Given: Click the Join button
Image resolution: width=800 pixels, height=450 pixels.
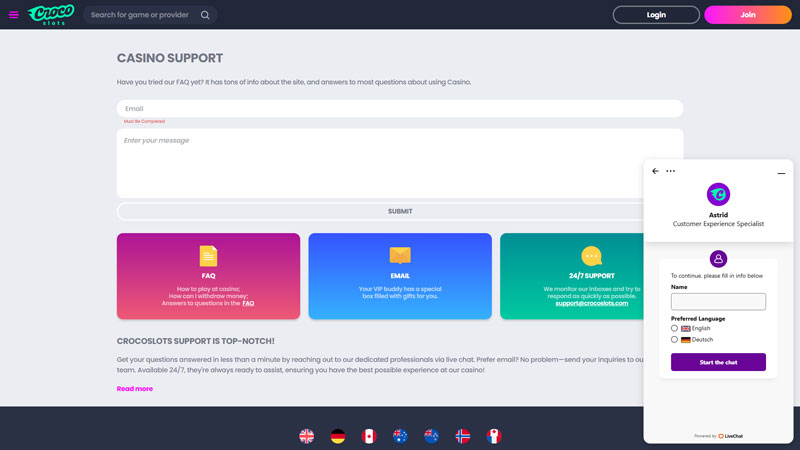Looking at the screenshot, I should [x=747, y=15].
